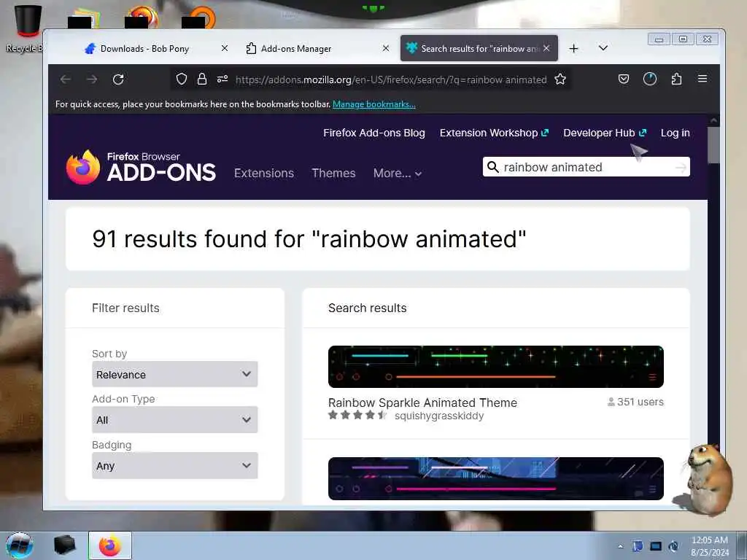
Task: Go back to the previous page
Action: coord(66,79)
